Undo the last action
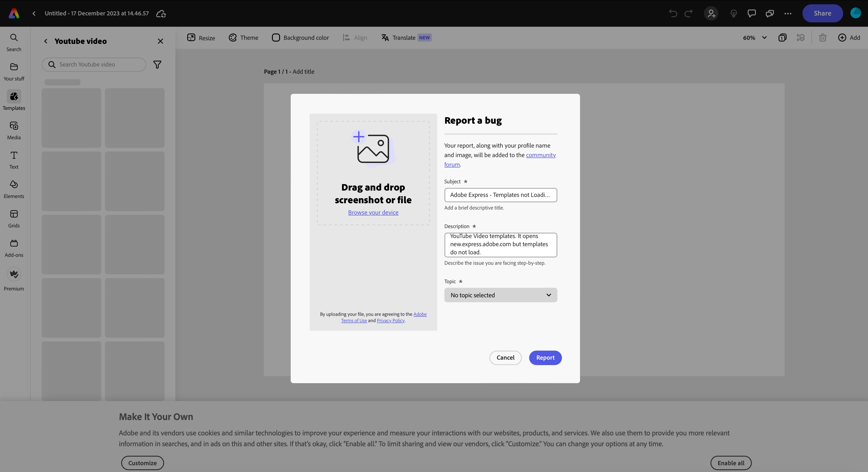This screenshot has height=472, width=868. (x=673, y=14)
